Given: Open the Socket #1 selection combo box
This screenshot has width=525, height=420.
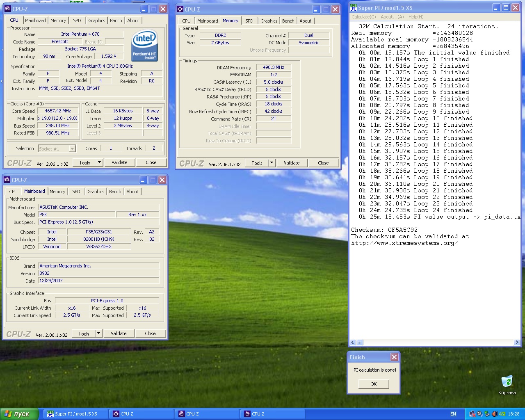Looking at the screenshot, I should pyautogui.click(x=57, y=148).
